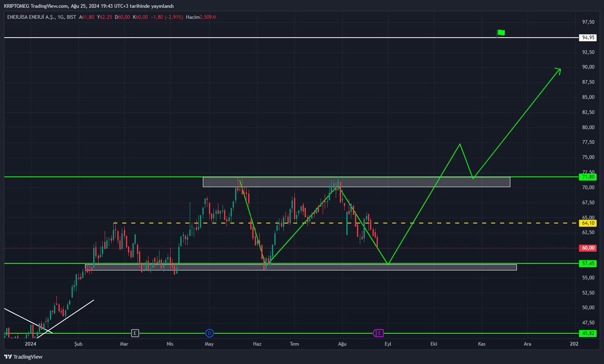The width and height of the screenshot is (604, 364).
Task: Click the blue dividend D marker near May
Action: coord(209,333)
